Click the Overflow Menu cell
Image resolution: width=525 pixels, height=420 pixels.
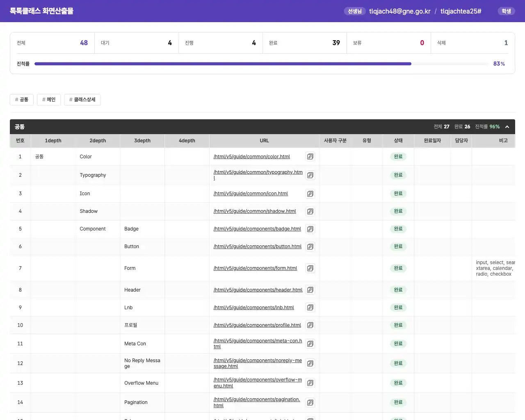(142, 383)
